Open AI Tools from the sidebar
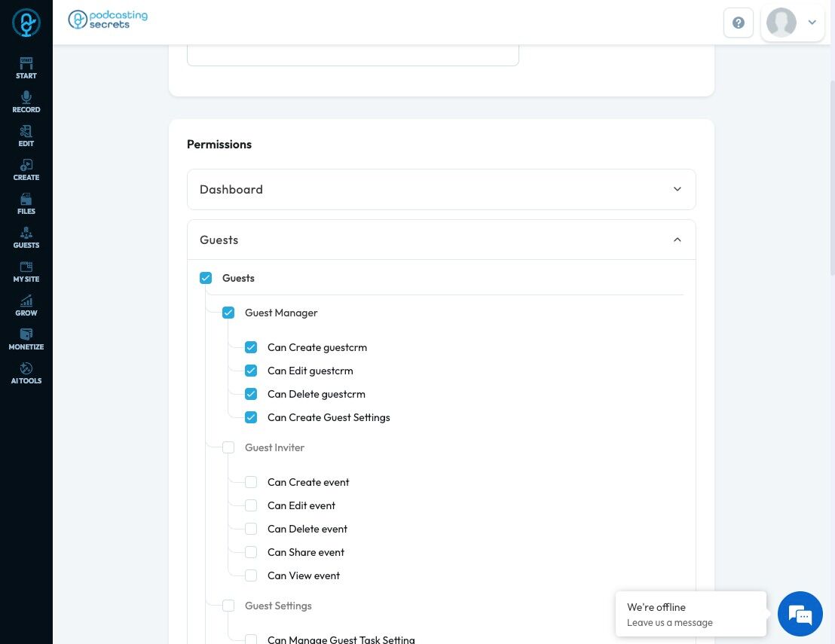 pyautogui.click(x=26, y=373)
